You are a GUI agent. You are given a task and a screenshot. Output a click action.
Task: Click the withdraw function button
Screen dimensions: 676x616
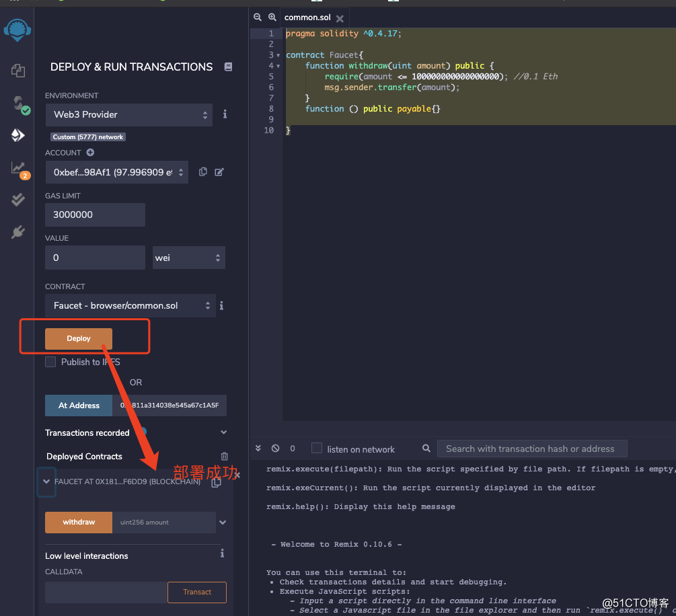coord(79,522)
